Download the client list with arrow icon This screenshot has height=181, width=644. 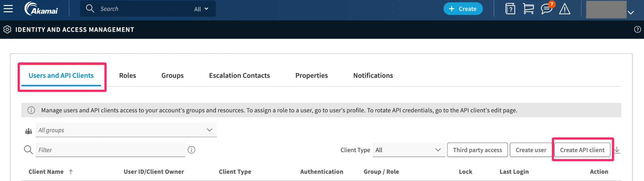point(617,150)
